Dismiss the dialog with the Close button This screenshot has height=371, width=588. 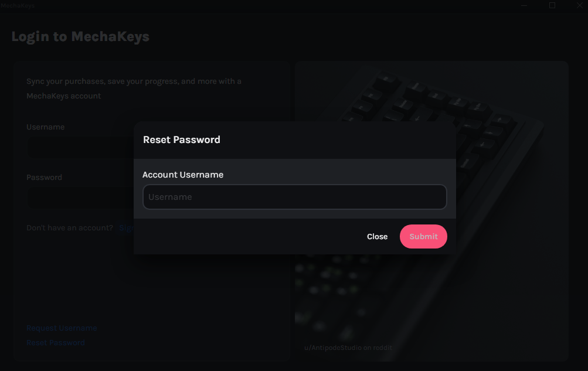(x=377, y=236)
